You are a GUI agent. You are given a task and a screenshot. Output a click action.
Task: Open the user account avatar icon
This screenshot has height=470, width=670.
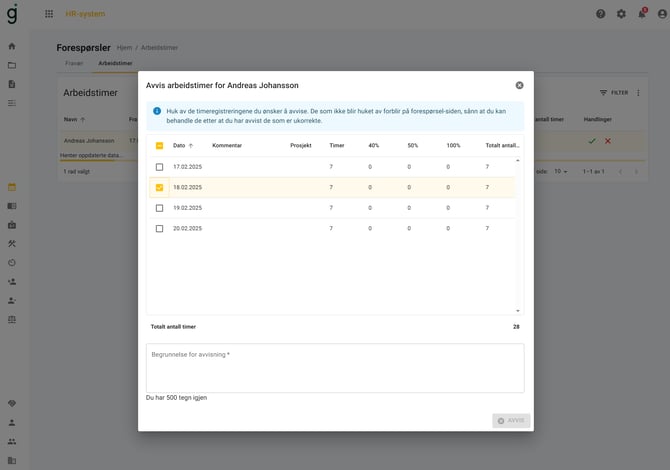pos(661,14)
